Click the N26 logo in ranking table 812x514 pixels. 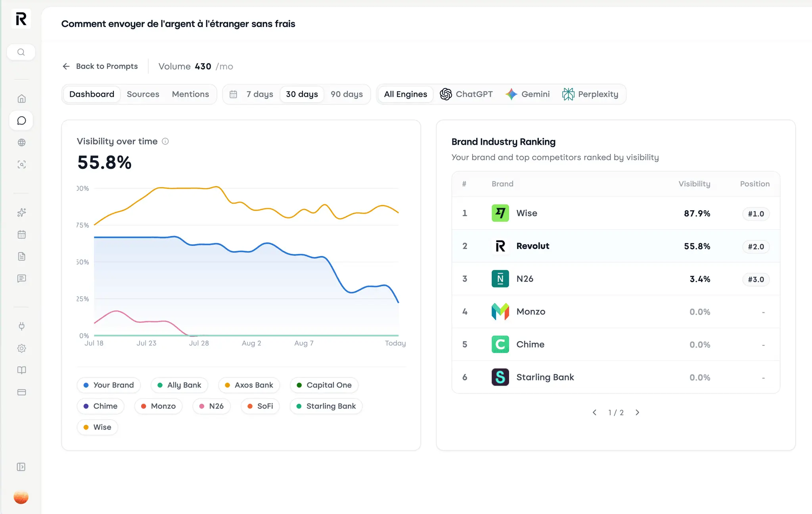click(500, 278)
